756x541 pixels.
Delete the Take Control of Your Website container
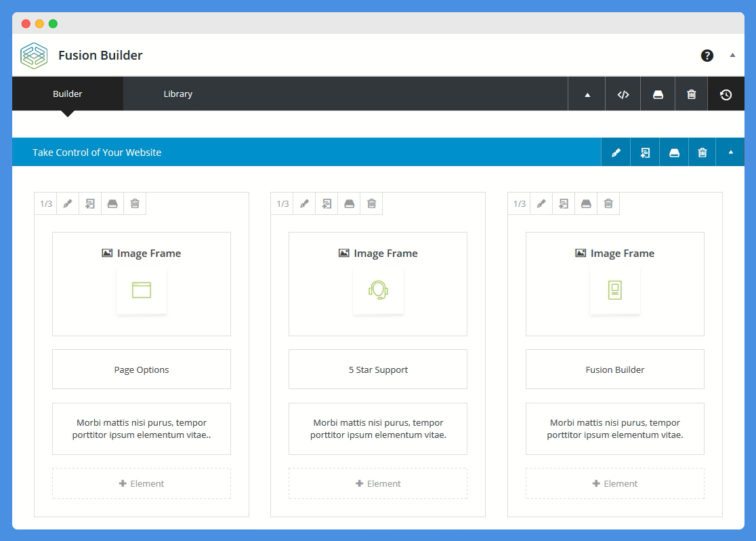tap(702, 153)
